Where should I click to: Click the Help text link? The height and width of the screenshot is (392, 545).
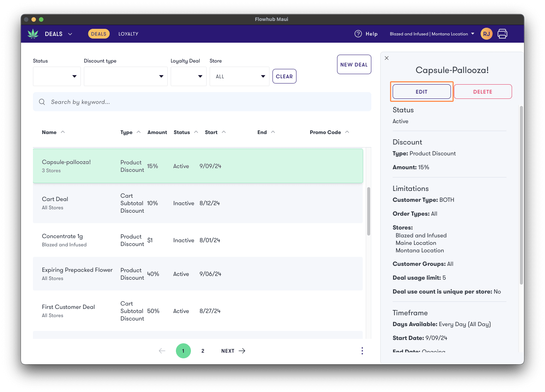click(372, 34)
